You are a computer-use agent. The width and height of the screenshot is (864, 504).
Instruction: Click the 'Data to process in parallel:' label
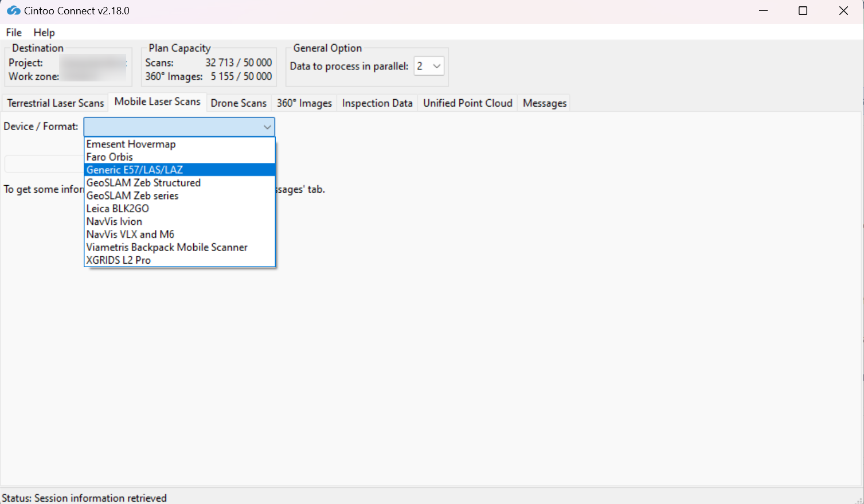[349, 66]
